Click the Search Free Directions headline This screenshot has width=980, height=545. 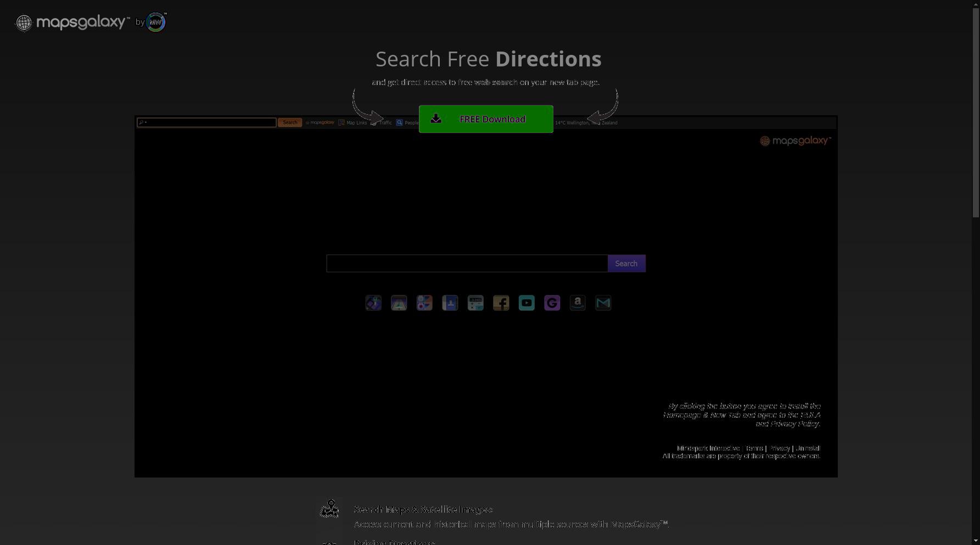click(489, 59)
